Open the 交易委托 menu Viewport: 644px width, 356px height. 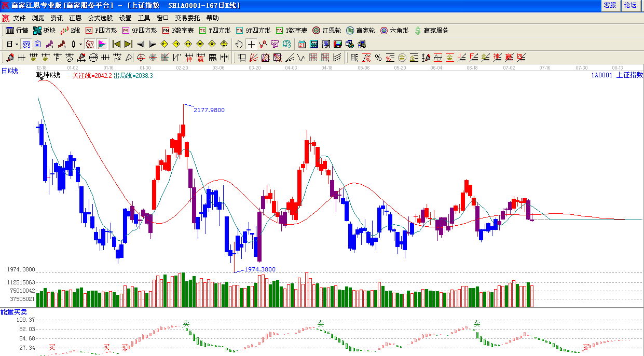[187, 18]
